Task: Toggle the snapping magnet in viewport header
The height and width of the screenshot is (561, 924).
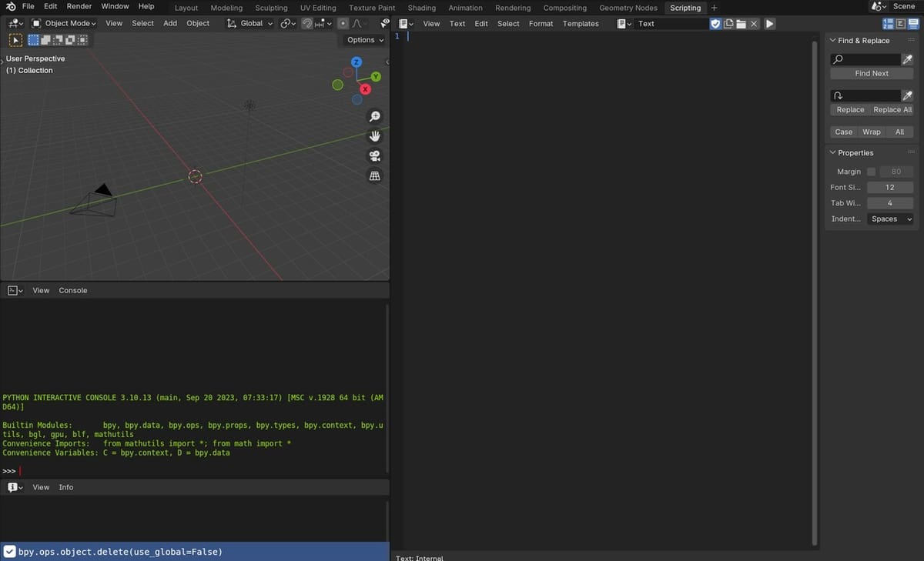Action: point(306,24)
